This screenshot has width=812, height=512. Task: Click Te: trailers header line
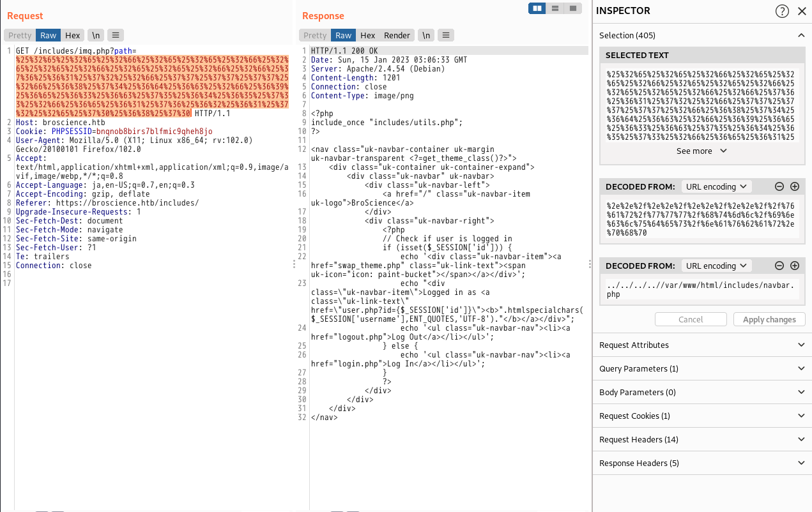tap(43, 256)
